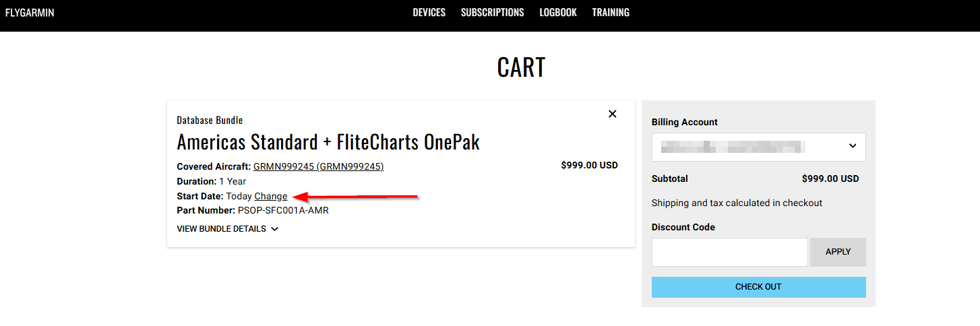Click the chevron beside View Bundle Details
The width and height of the screenshot is (980, 326).
[x=274, y=229]
